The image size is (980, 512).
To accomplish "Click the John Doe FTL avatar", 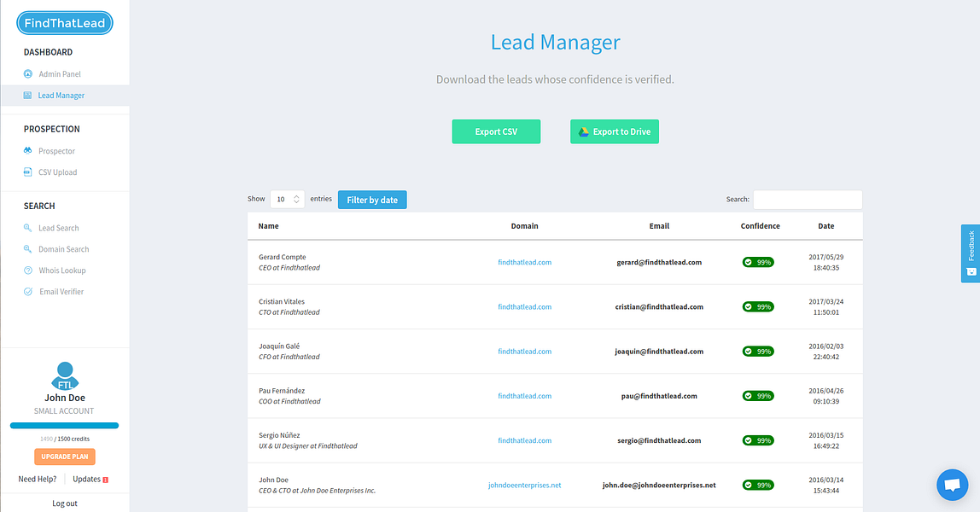I will tap(65, 375).
